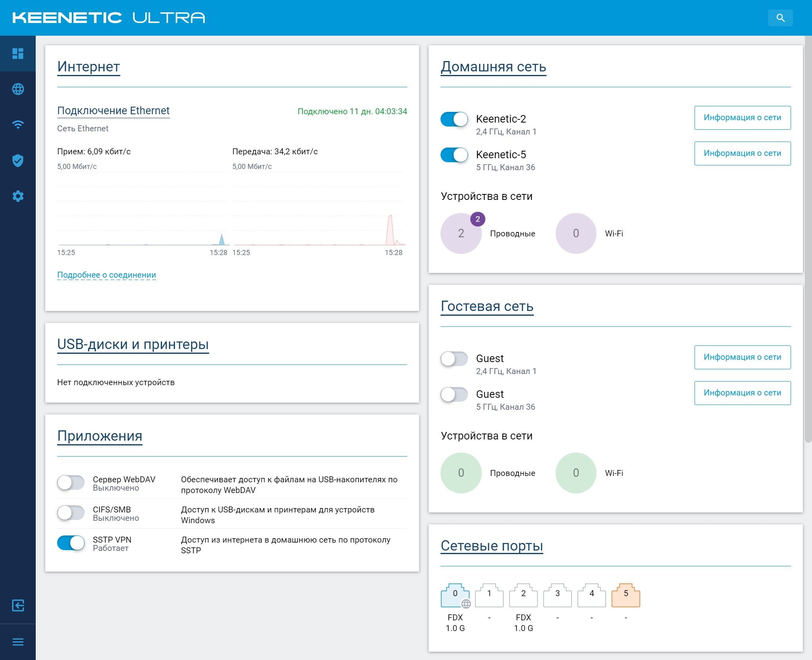
Task: Click Информация о сети for Keenetic-5
Action: point(743,153)
